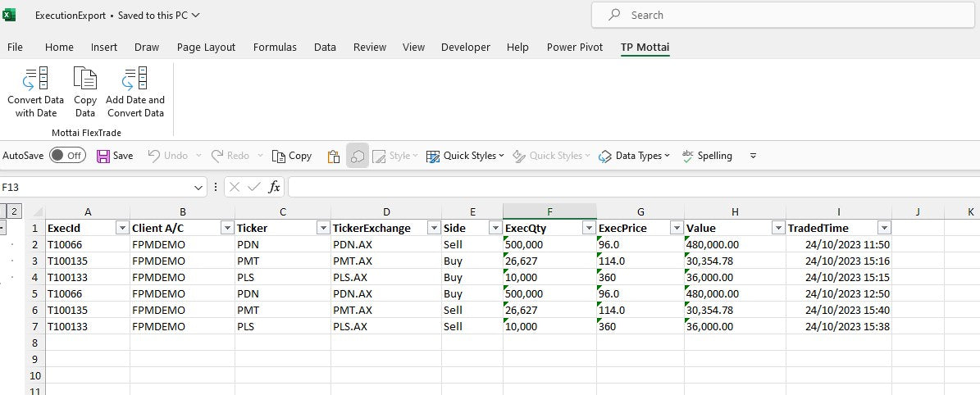The height and width of the screenshot is (395, 980).
Task: Open ExecId column filter dropdown
Action: [x=122, y=228]
